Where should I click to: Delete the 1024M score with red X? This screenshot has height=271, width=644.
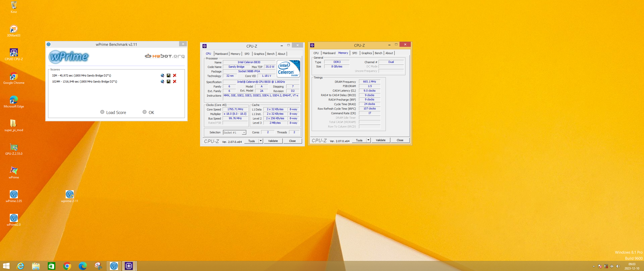click(x=175, y=82)
